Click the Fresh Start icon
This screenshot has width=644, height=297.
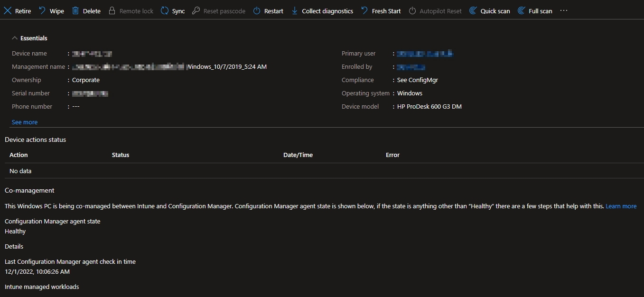click(364, 10)
